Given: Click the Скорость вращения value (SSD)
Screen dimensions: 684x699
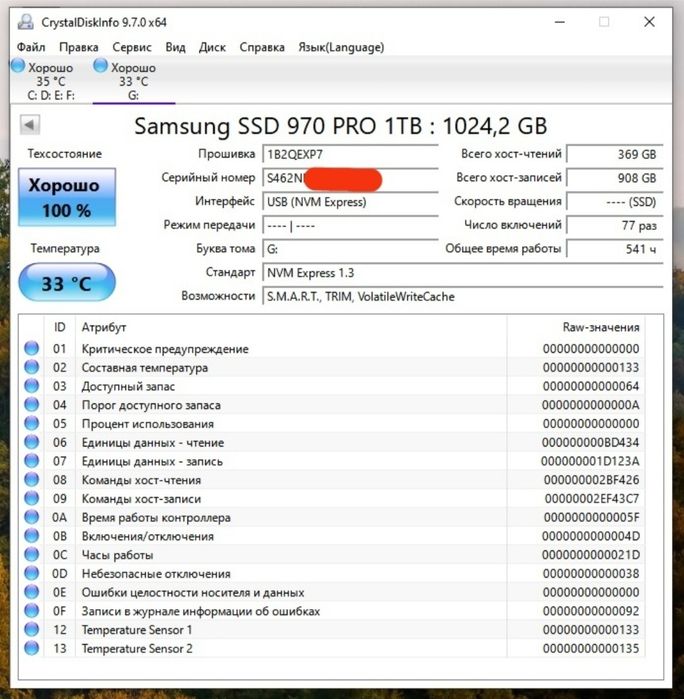Looking at the screenshot, I should pyautogui.click(x=615, y=201).
